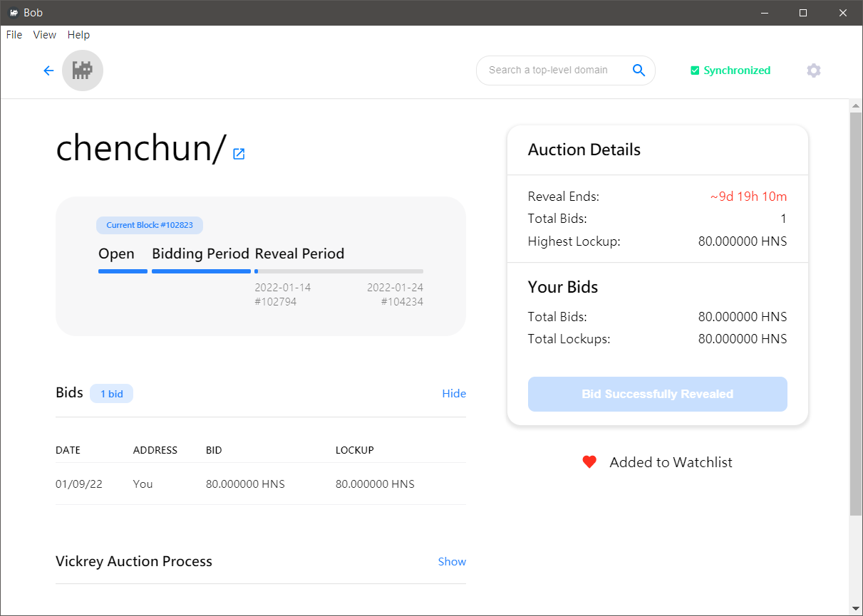The height and width of the screenshot is (616, 863).
Task: Show the Vickrey Auction Process section
Action: click(x=452, y=562)
